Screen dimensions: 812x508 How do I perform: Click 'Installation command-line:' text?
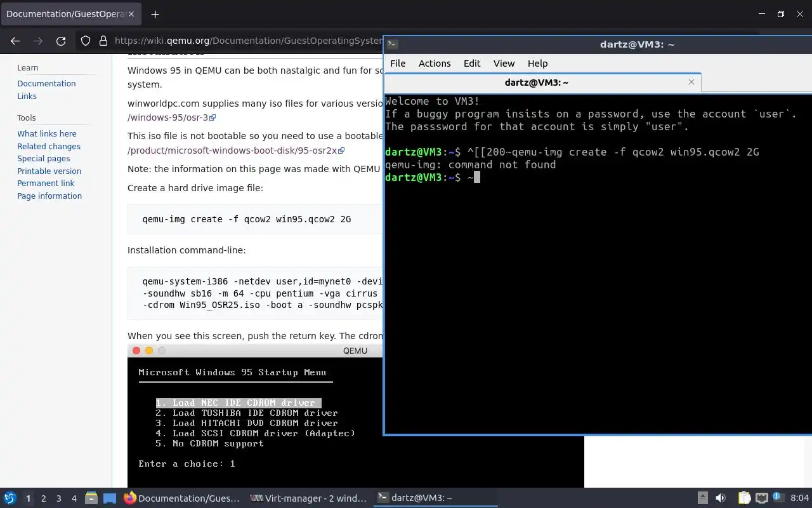pyautogui.click(x=187, y=250)
